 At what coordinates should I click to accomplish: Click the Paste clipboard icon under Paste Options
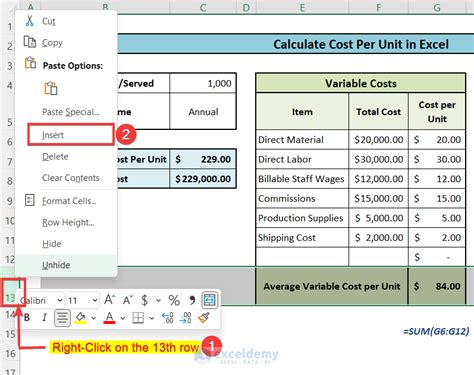(51, 88)
